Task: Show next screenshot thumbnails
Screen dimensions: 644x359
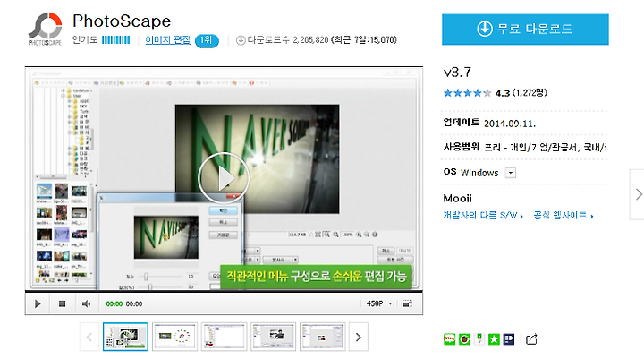Action: coord(358,337)
